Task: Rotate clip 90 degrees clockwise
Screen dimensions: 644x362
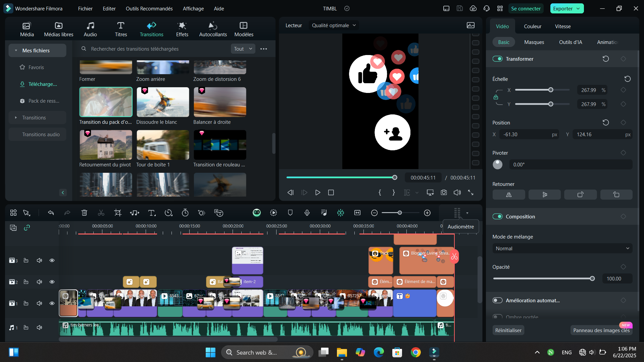Action: [581, 195]
